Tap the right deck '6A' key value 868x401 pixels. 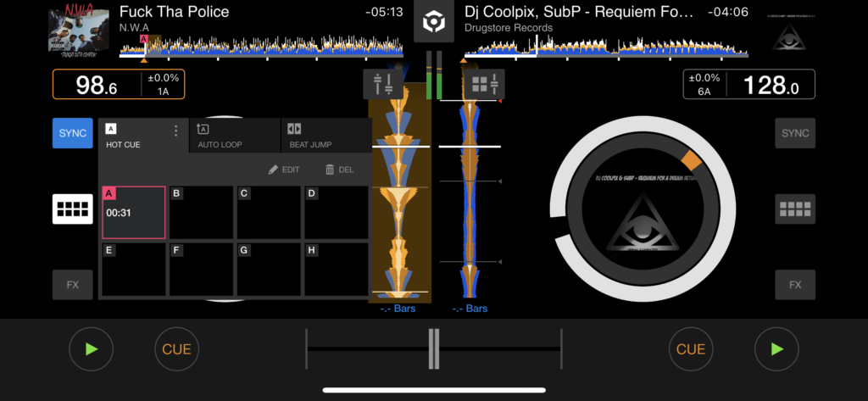[x=704, y=92]
